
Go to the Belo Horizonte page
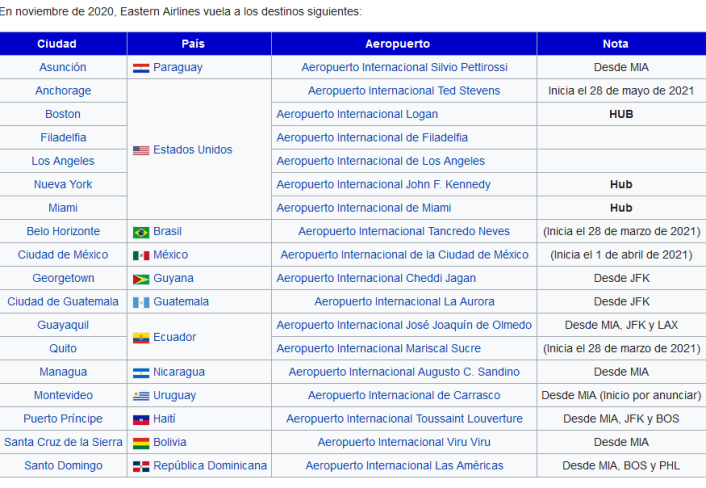(x=63, y=231)
